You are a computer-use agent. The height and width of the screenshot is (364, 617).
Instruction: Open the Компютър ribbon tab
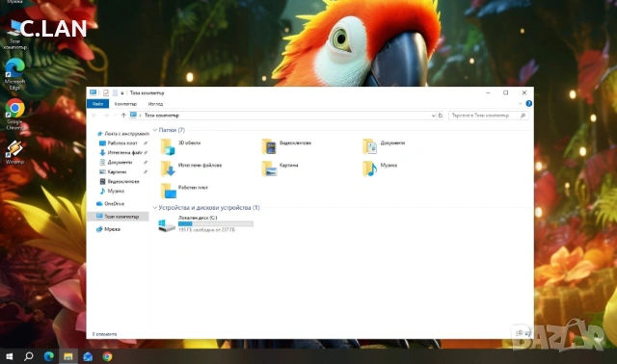[x=125, y=104]
